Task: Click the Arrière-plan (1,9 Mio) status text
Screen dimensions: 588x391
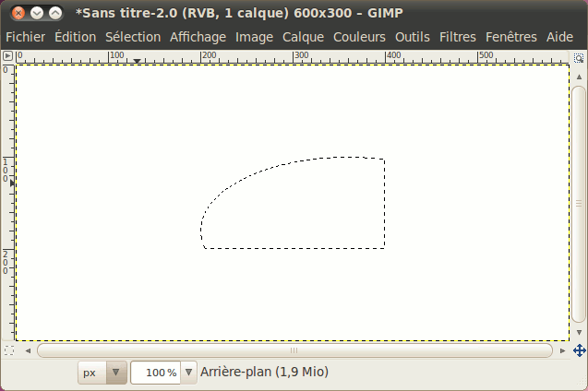Action: (264, 372)
